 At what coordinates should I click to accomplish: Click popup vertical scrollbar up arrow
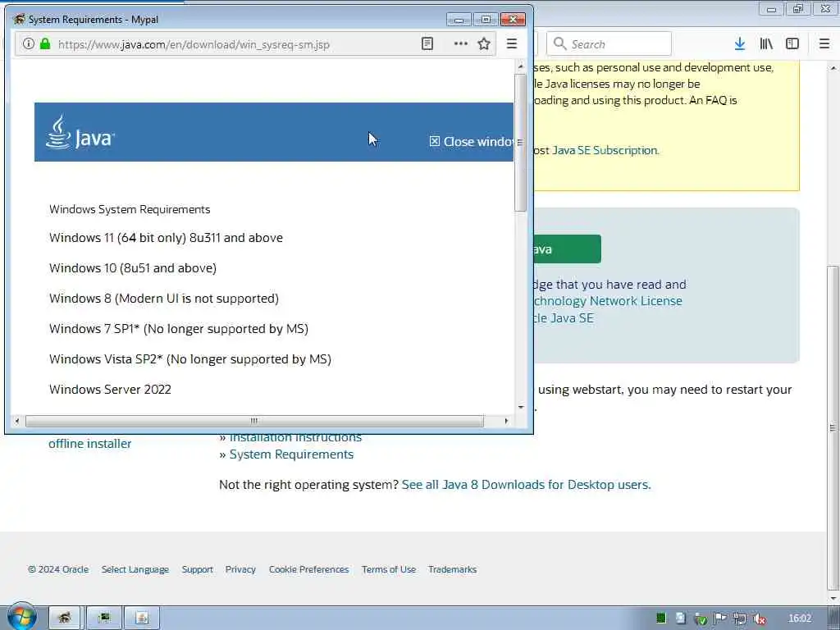coord(521,66)
